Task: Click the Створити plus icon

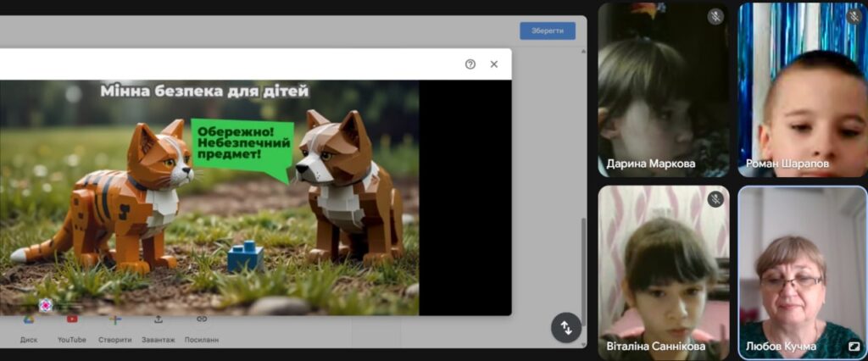Action: (115, 319)
